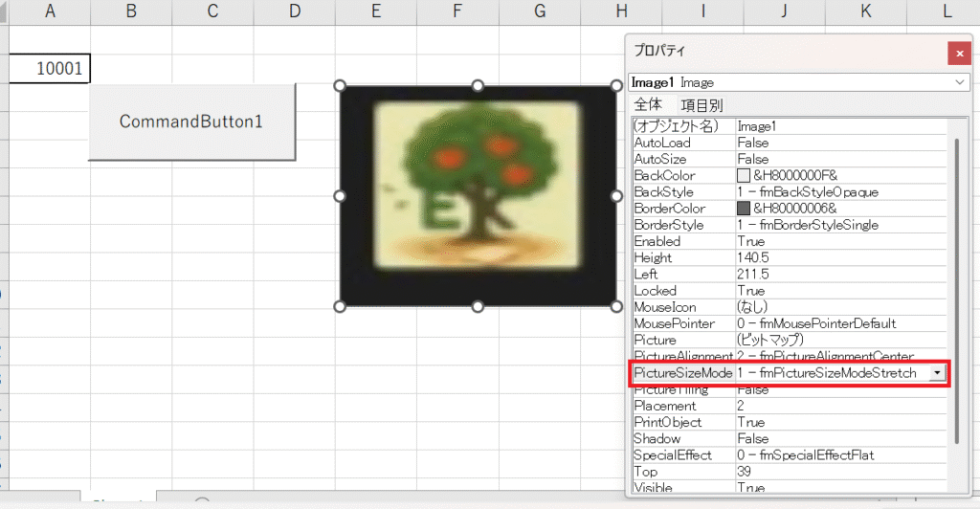This screenshot has height=509, width=980.
Task: Click the BorderColor color swatch
Action: point(744,209)
